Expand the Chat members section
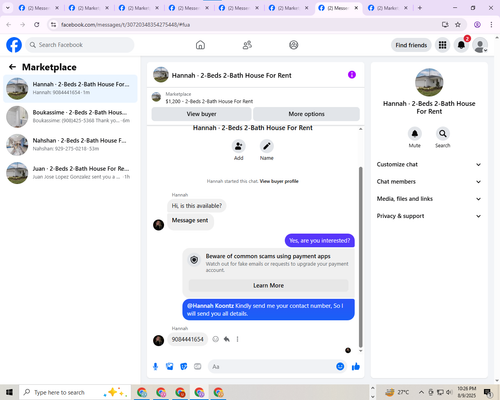Image resolution: width=500 pixels, height=400 pixels. tap(429, 182)
